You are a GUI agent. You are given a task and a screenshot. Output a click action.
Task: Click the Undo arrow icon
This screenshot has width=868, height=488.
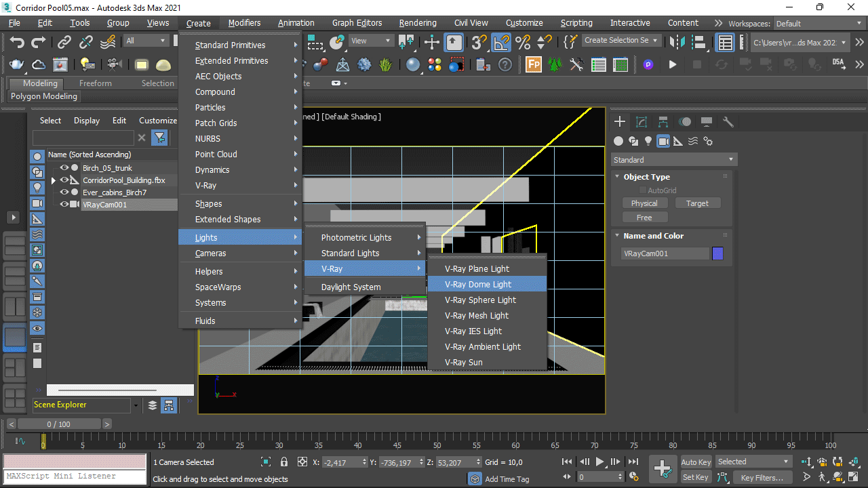click(x=17, y=42)
